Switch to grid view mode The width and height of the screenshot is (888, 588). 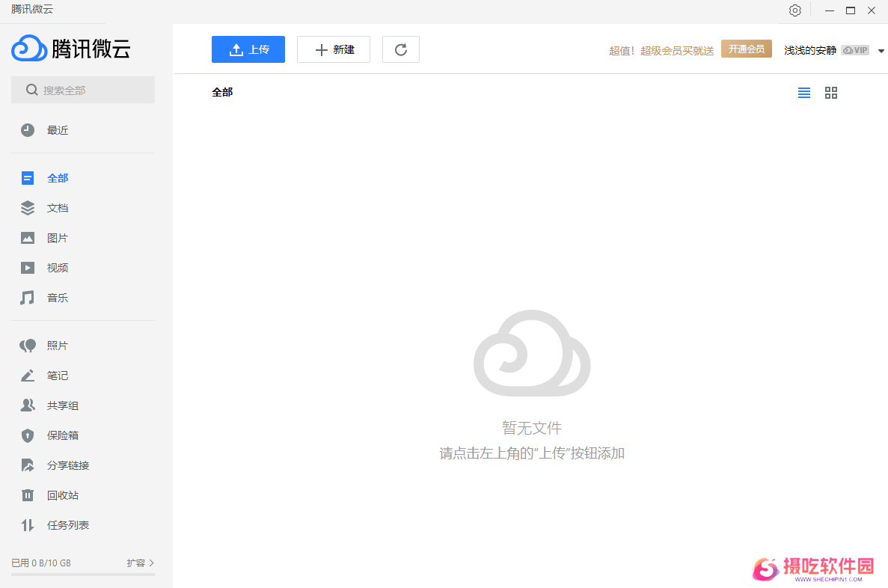click(830, 93)
